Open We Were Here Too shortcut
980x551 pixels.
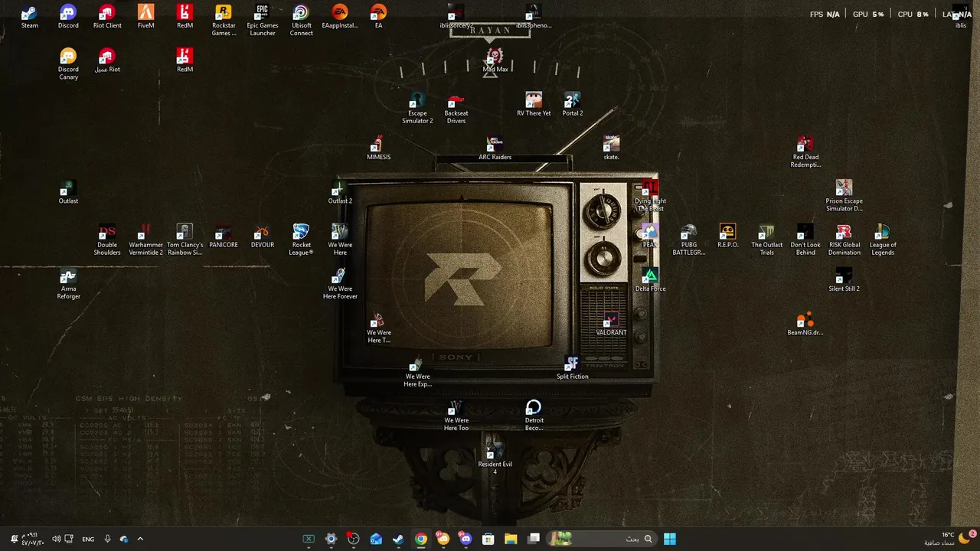456,416
